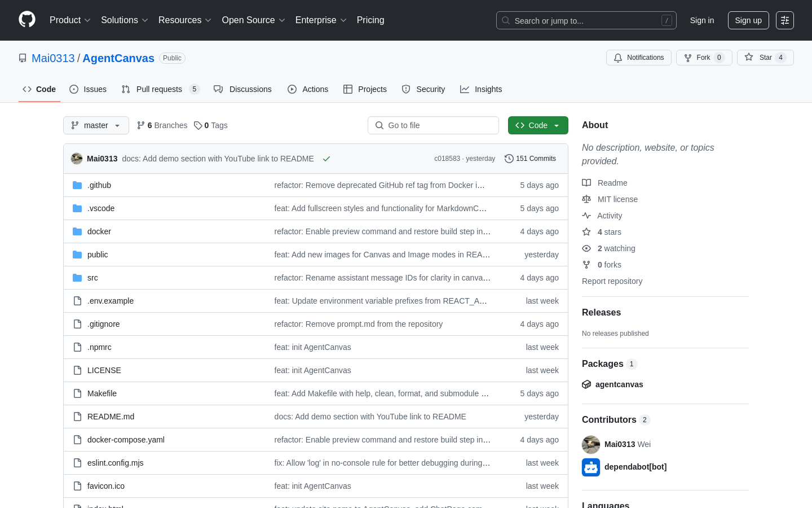
Task: Click the eslint.config.mjs file icon
Action: point(77,463)
